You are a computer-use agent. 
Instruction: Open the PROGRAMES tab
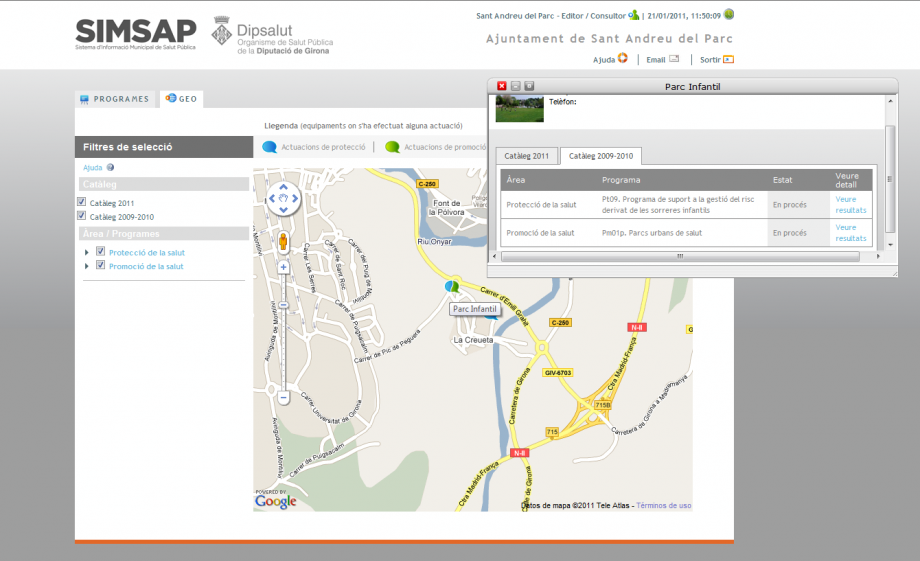pos(114,99)
